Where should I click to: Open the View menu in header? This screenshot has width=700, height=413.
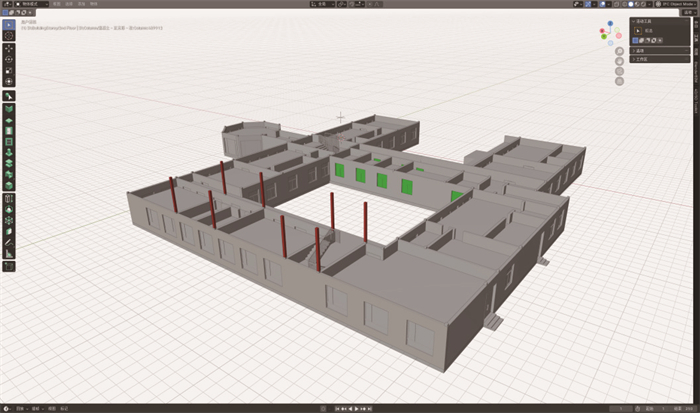point(57,4)
